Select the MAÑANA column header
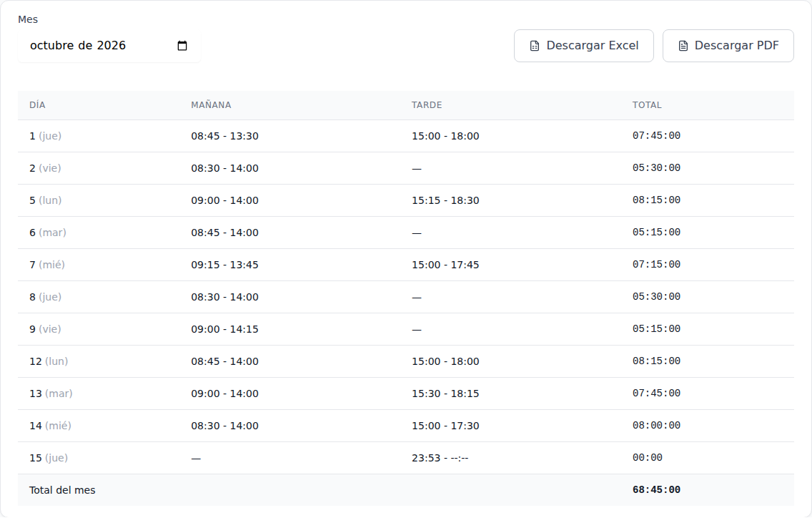Viewport: 812px width, 518px height. (x=211, y=105)
